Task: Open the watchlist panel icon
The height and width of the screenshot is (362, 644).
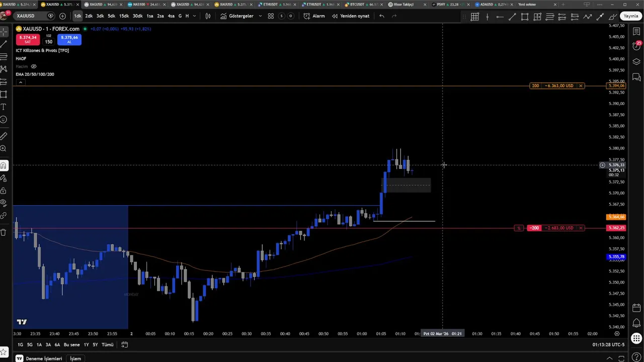Action: [x=636, y=32]
